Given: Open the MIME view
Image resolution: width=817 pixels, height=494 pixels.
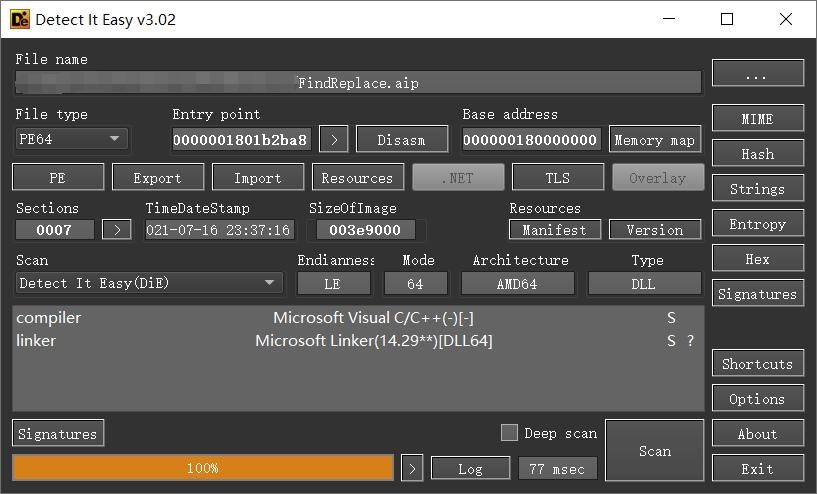Looking at the screenshot, I should tap(758, 119).
